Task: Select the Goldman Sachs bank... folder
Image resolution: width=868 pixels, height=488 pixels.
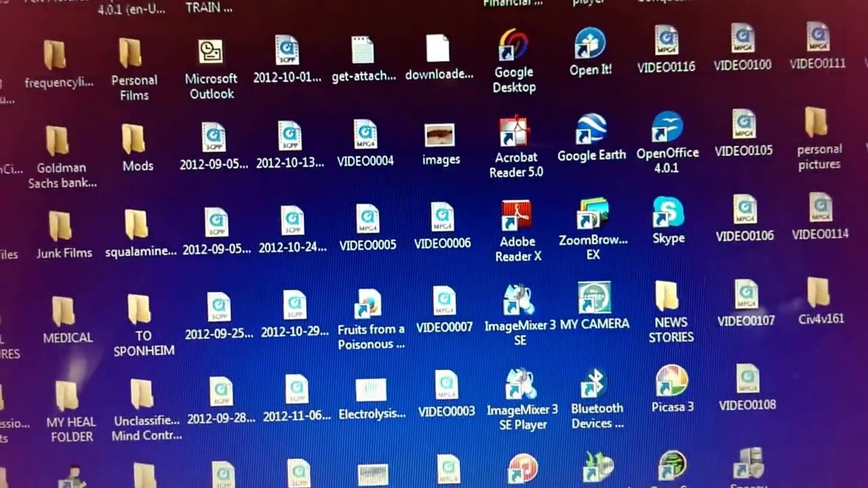Action: click(x=57, y=141)
